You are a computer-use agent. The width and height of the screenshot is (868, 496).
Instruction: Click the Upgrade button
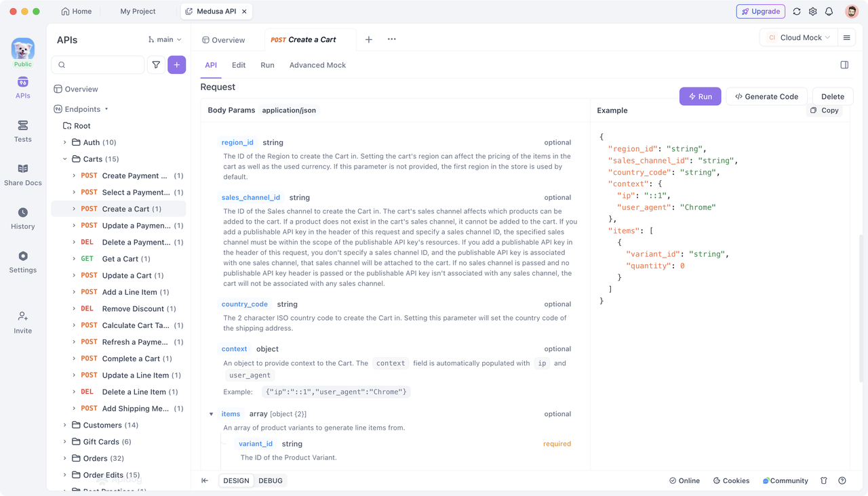760,12
